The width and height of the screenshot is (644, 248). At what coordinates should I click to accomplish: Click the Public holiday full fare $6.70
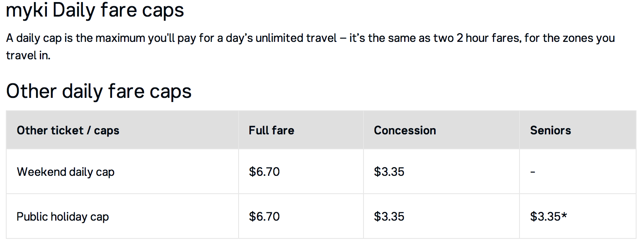264,216
